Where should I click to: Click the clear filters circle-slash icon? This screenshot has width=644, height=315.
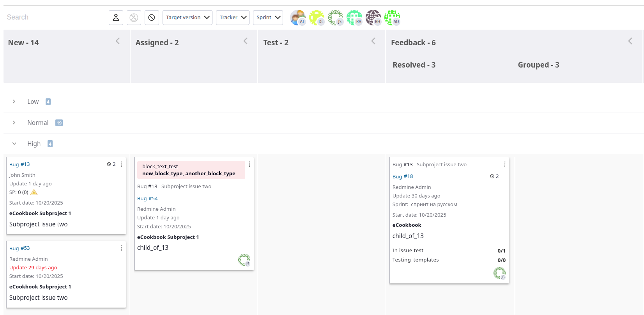point(152,18)
